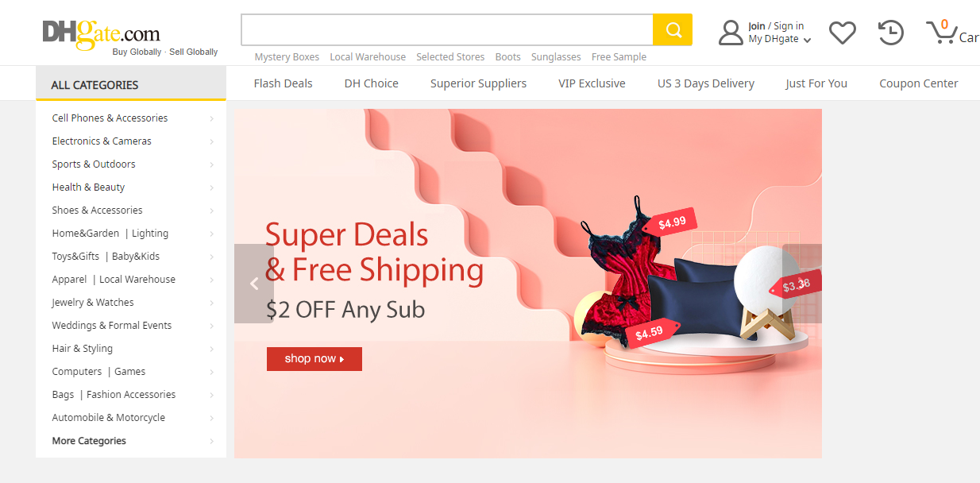
Task: Open the browsing history clock icon
Action: (x=890, y=33)
